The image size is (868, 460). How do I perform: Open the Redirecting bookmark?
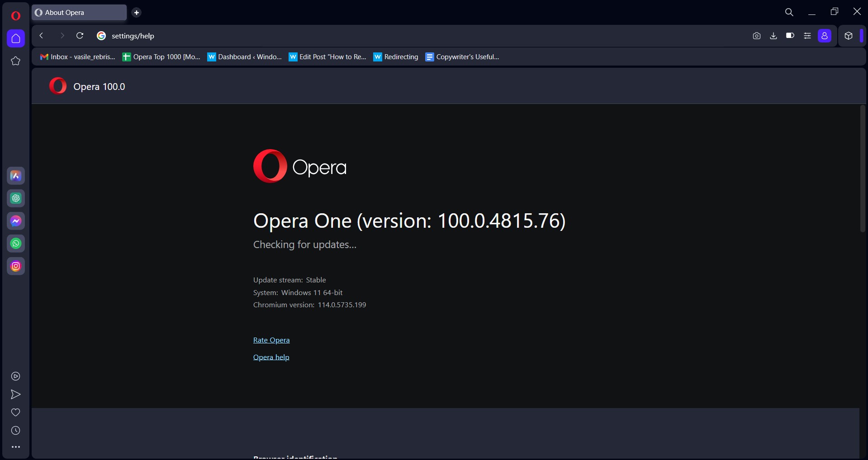click(x=396, y=57)
